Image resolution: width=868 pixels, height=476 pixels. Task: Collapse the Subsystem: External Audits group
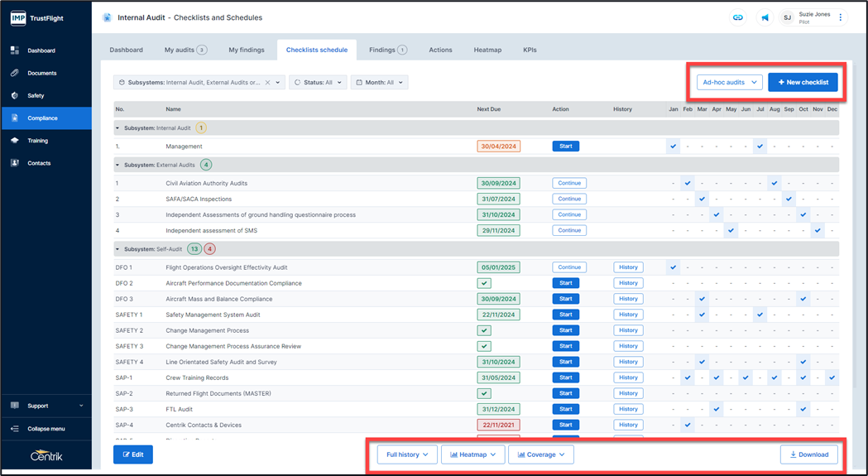coord(117,165)
